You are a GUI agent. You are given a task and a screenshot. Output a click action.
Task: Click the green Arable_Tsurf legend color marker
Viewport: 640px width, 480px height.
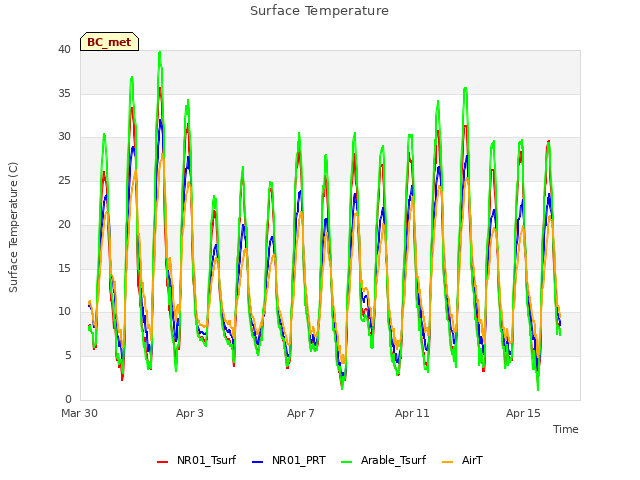click(347, 462)
